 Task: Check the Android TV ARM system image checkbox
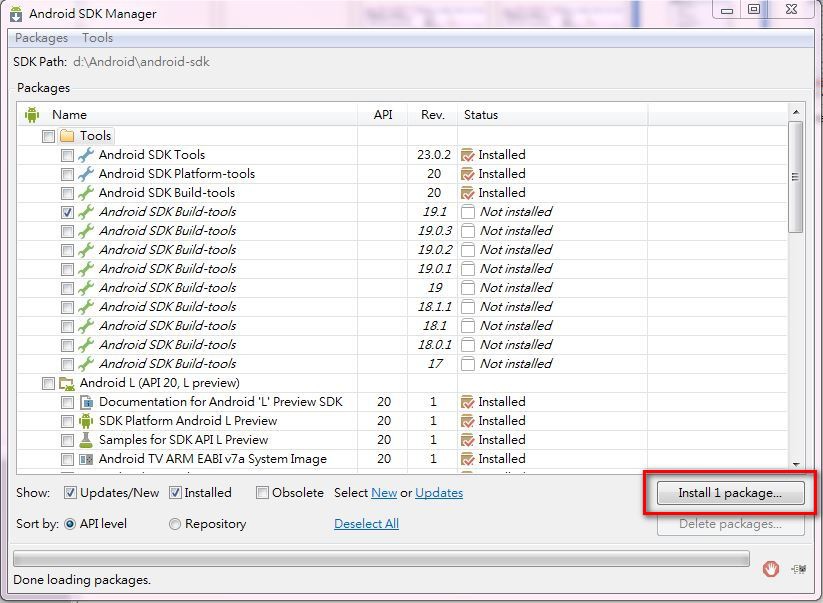67,460
